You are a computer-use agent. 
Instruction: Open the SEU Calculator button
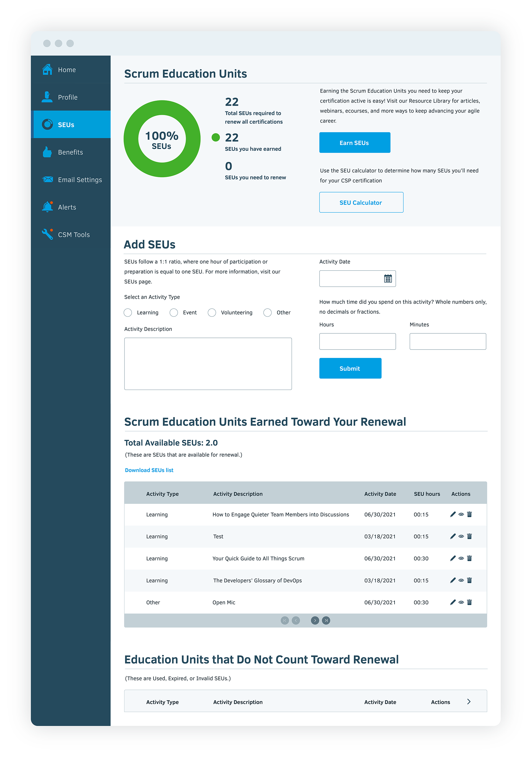pyautogui.click(x=361, y=202)
